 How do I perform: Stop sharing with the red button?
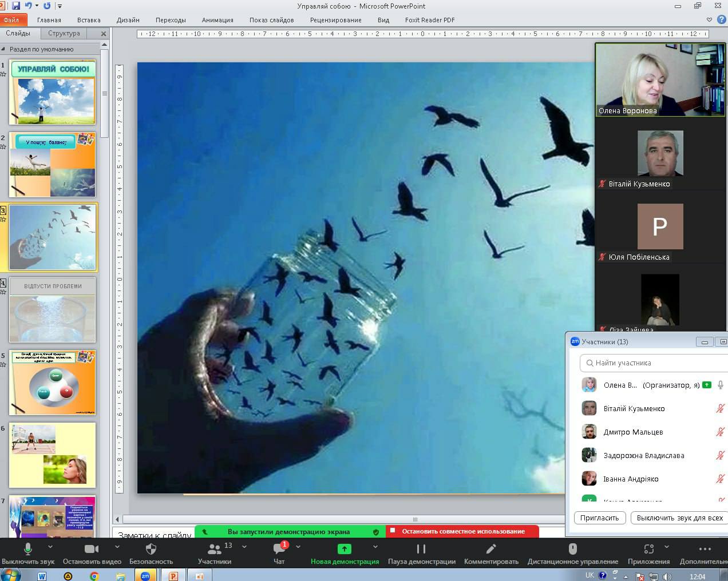[462, 531]
